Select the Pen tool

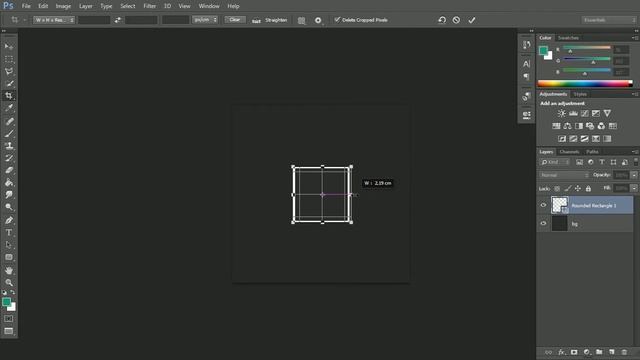point(9,220)
